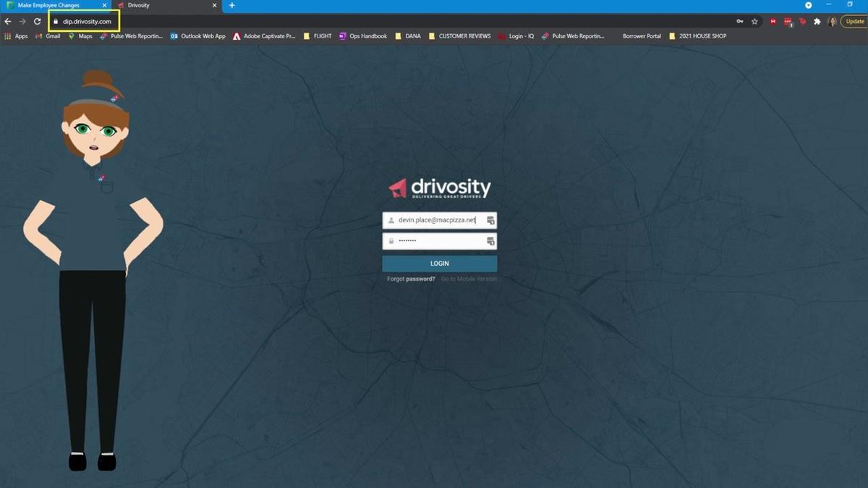Click the Tp extension icon
This screenshot has width=868, height=488.
pyautogui.click(x=803, y=22)
